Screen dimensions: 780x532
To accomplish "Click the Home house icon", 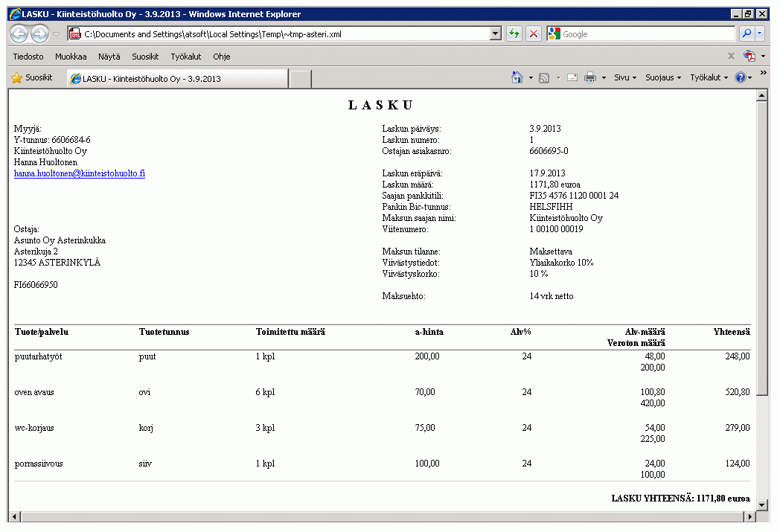I will click(x=517, y=77).
